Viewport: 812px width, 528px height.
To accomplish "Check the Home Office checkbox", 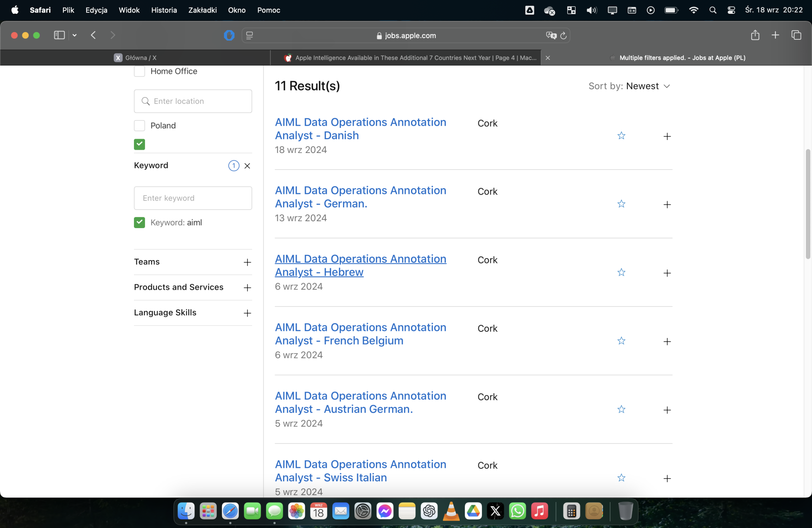I will pyautogui.click(x=140, y=71).
